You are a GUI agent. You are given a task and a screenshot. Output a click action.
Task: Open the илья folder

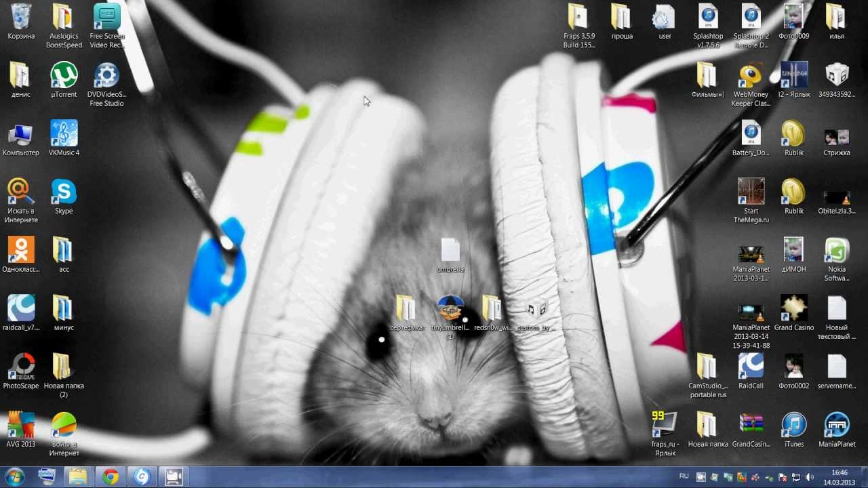pyautogui.click(x=837, y=22)
